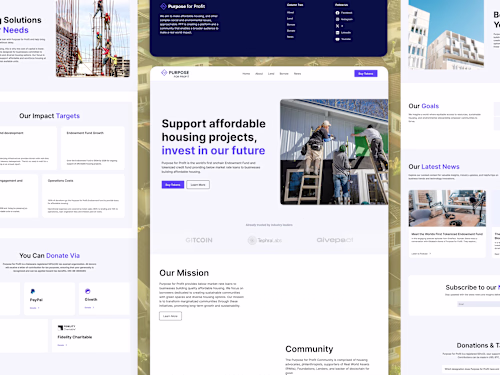The height and width of the screenshot is (375, 500).
Task: Click the hero image of workers on ladders
Action: (x=334, y=152)
